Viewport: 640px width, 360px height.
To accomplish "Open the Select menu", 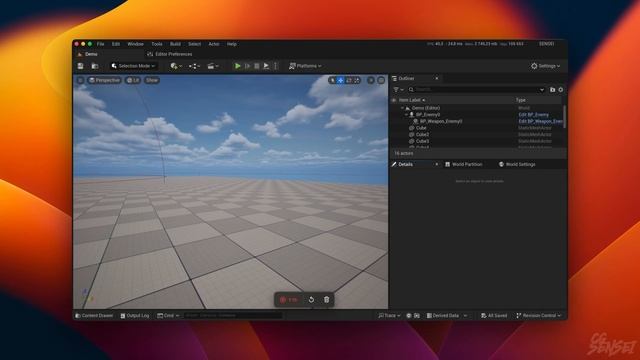I will point(195,44).
